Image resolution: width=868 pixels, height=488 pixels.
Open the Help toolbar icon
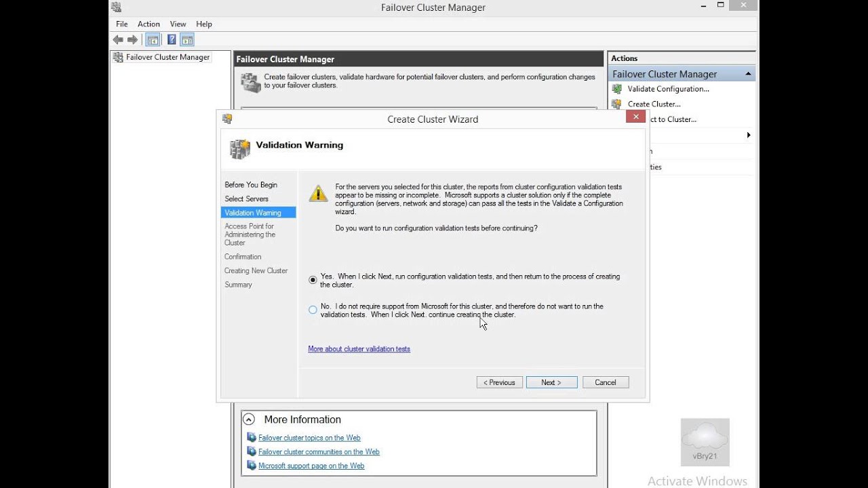click(172, 40)
